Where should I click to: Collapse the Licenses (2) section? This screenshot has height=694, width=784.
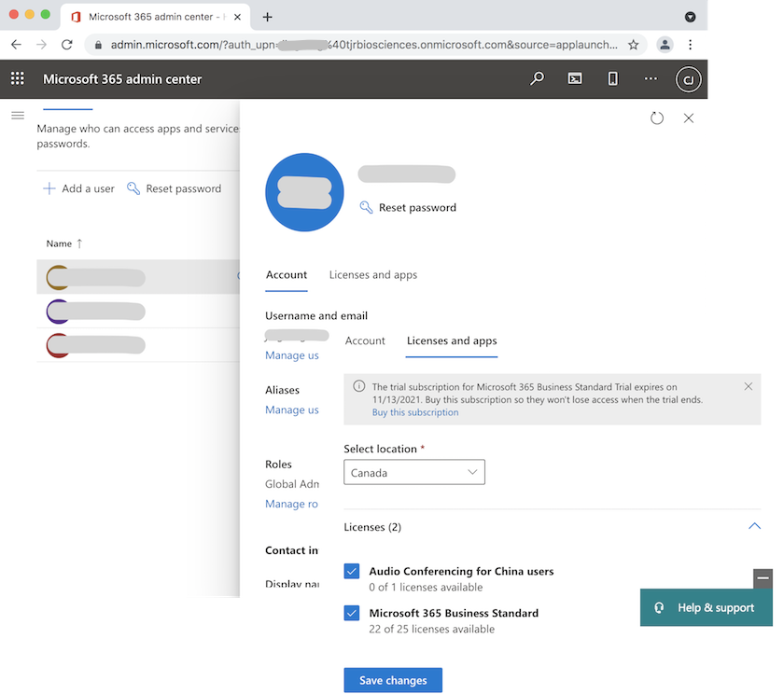754,526
